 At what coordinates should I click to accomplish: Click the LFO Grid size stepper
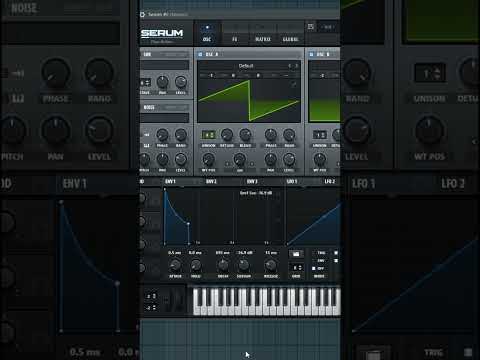click(296, 268)
